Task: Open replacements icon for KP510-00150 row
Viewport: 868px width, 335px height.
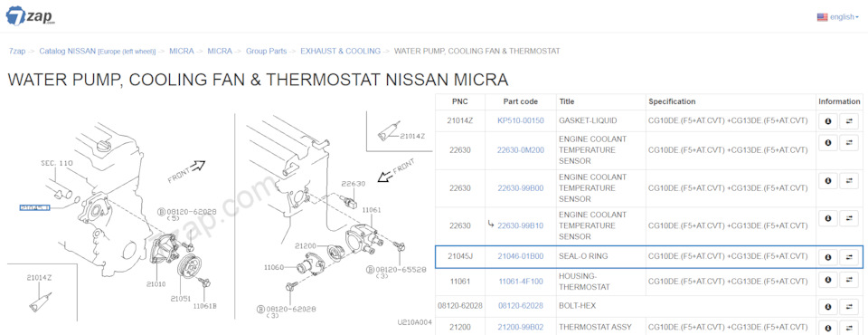Action: point(849,121)
